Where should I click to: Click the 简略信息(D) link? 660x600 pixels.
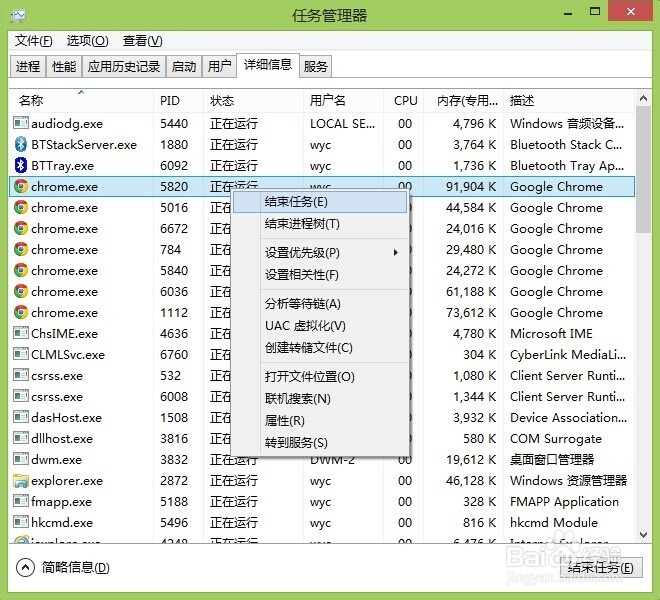75,568
